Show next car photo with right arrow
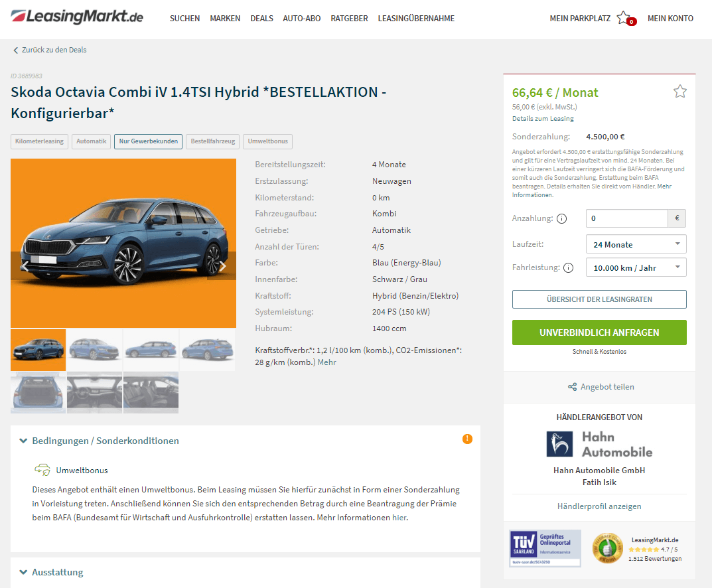Screen dimensions: 712x588 222,266
